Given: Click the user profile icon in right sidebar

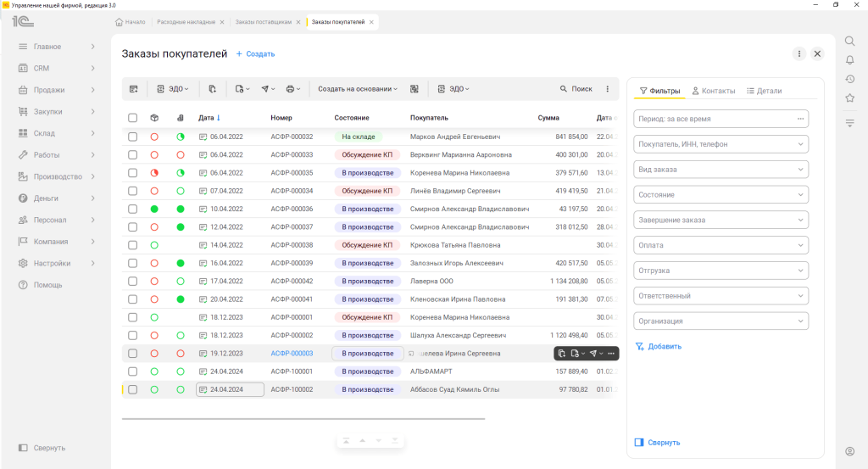Looking at the screenshot, I should pyautogui.click(x=849, y=451).
